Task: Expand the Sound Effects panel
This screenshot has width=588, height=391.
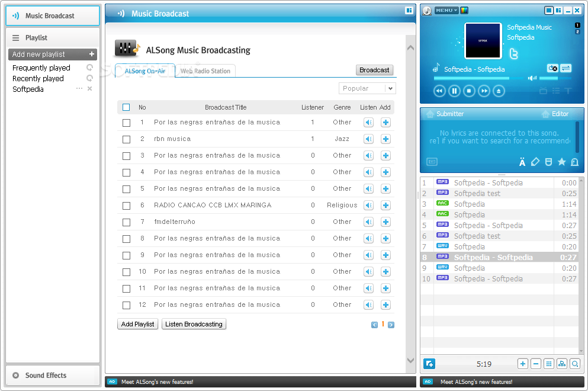Action: (53, 375)
